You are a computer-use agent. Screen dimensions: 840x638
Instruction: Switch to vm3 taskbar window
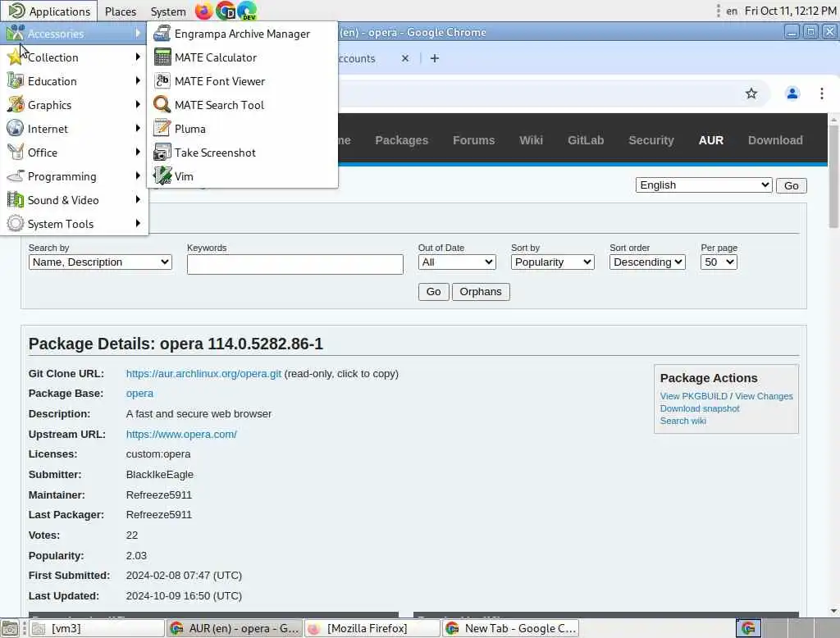pyautogui.click(x=97, y=628)
